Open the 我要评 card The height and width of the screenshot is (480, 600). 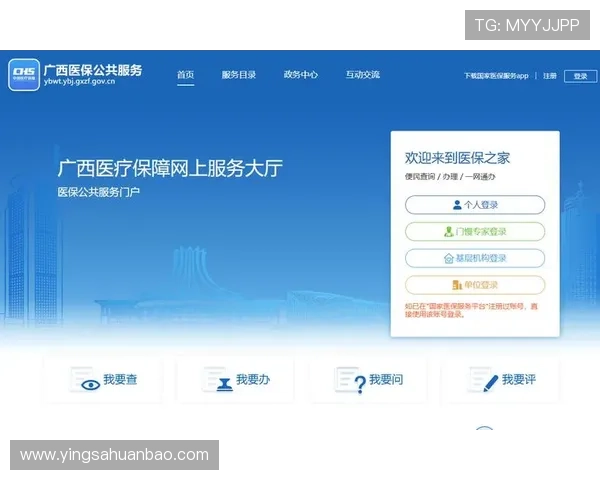click(500, 380)
